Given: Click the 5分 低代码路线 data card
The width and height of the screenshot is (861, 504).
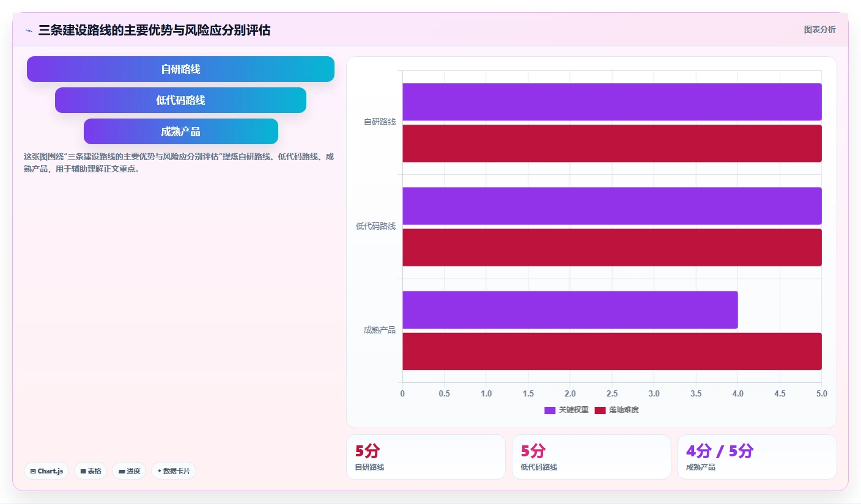Looking at the screenshot, I should [591, 457].
